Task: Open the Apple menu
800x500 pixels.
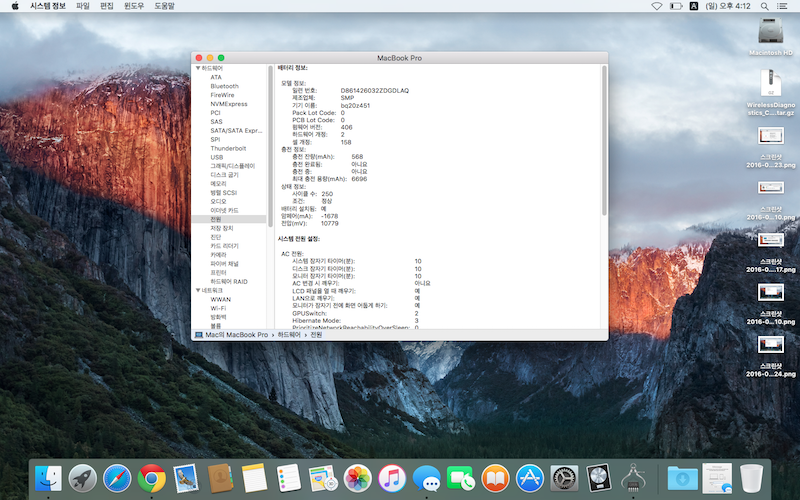Action: pos(15,6)
